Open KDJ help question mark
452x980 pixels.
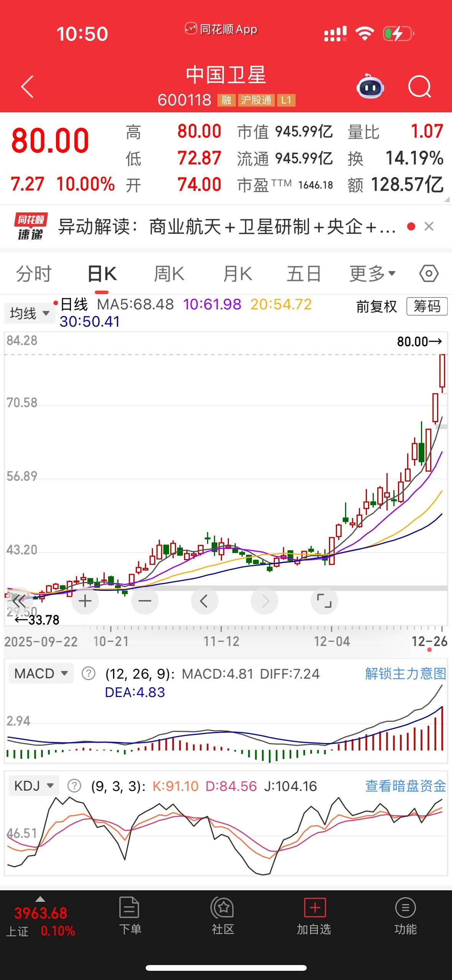point(74,786)
